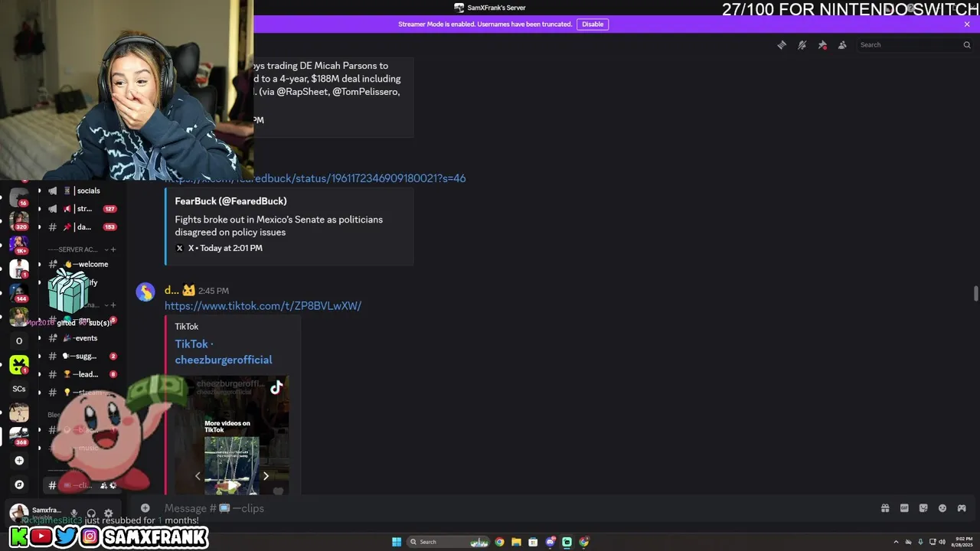This screenshot has width=980, height=551.
Task: Dismiss the Streamer Mode banner
Action: 967,24
